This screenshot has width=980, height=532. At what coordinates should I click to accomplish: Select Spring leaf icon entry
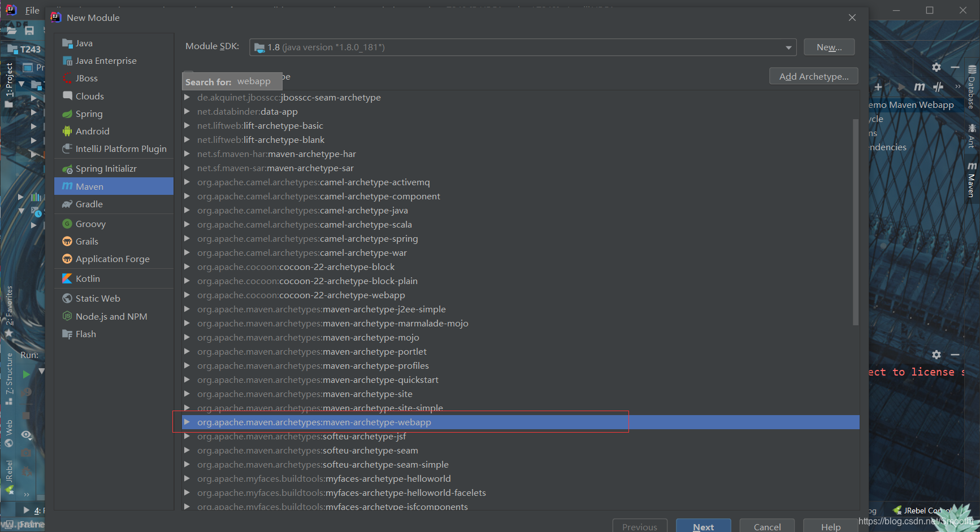(67, 114)
